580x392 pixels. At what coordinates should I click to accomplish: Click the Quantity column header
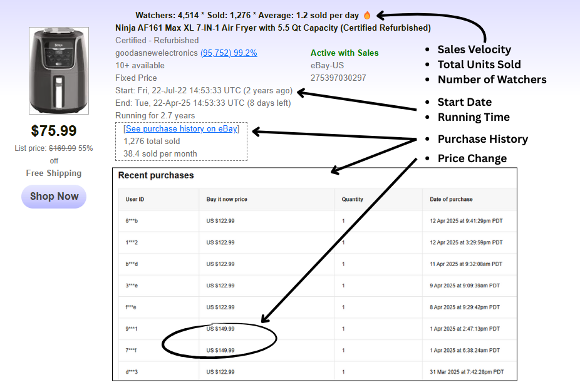[x=353, y=199]
